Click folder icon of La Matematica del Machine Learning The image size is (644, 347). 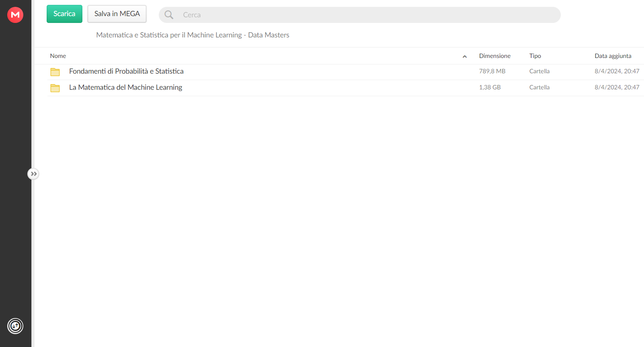tap(55, 88)
